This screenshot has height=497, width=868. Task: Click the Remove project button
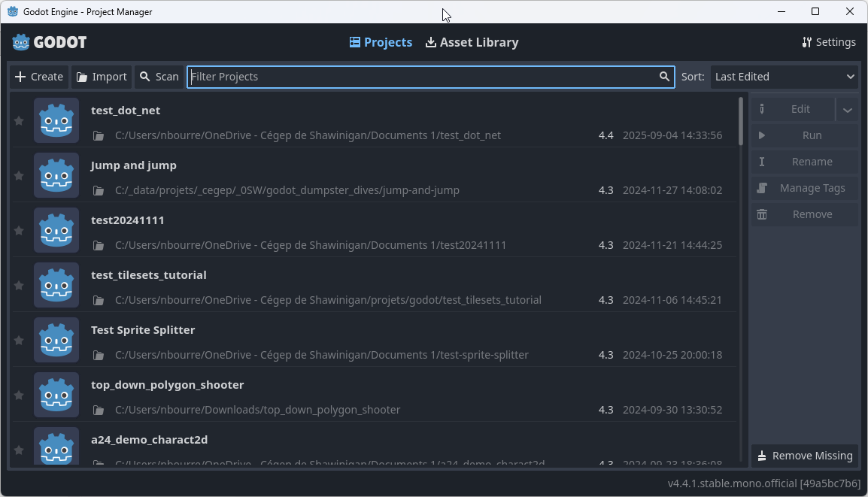point(804,214)
